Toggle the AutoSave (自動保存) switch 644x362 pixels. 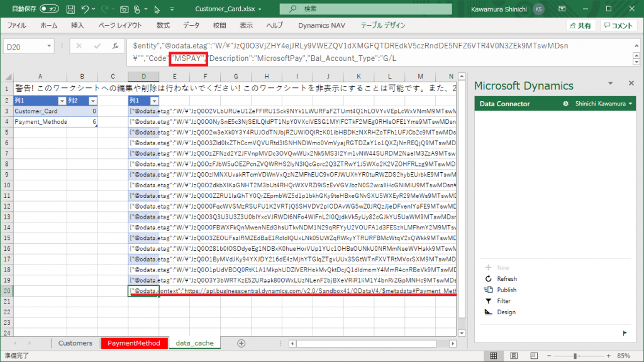pyautogui.click(x=49, y=9)
